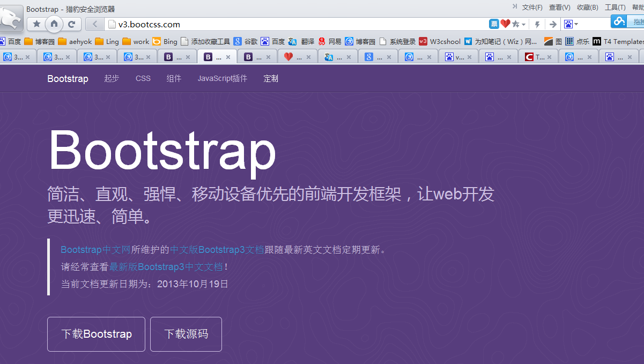Screen dimensions: 644x364
Task: Click the lightning bolt boost icon
Action: [x=538, y=24]
